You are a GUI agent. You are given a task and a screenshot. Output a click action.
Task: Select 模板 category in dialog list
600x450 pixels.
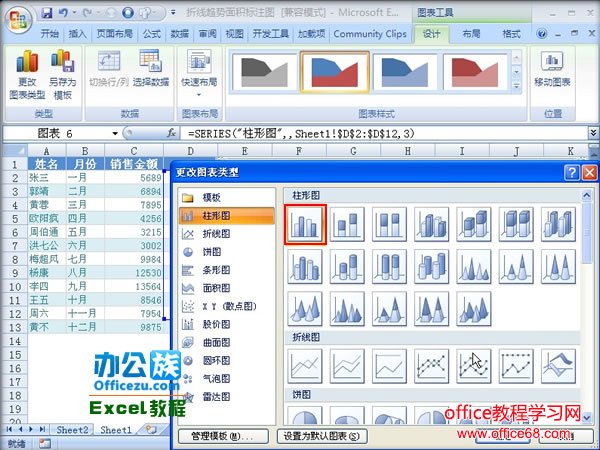227,197
